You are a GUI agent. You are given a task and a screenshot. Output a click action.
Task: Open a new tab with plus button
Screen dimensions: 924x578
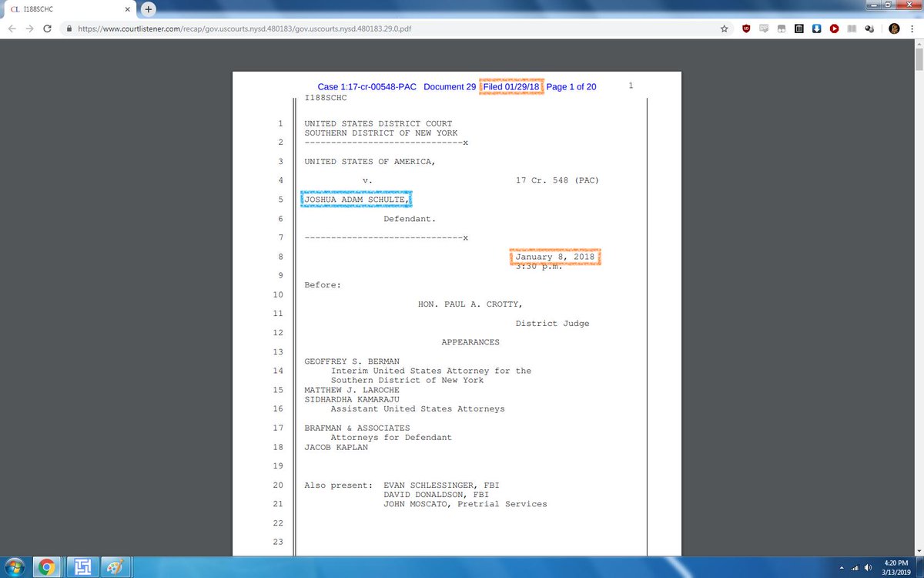pyautogui.click(x=147, y=9)
